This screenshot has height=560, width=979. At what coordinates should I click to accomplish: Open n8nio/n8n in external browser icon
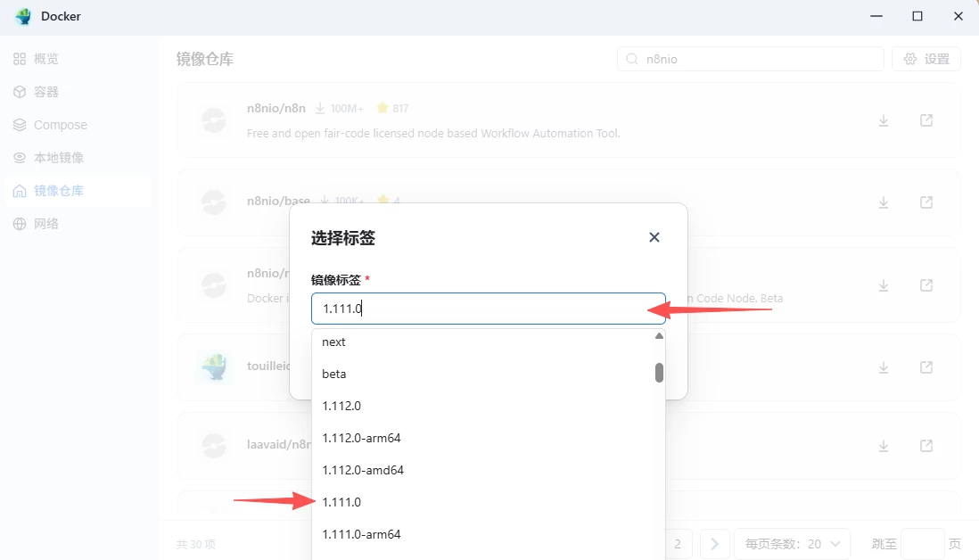(926, 120)
